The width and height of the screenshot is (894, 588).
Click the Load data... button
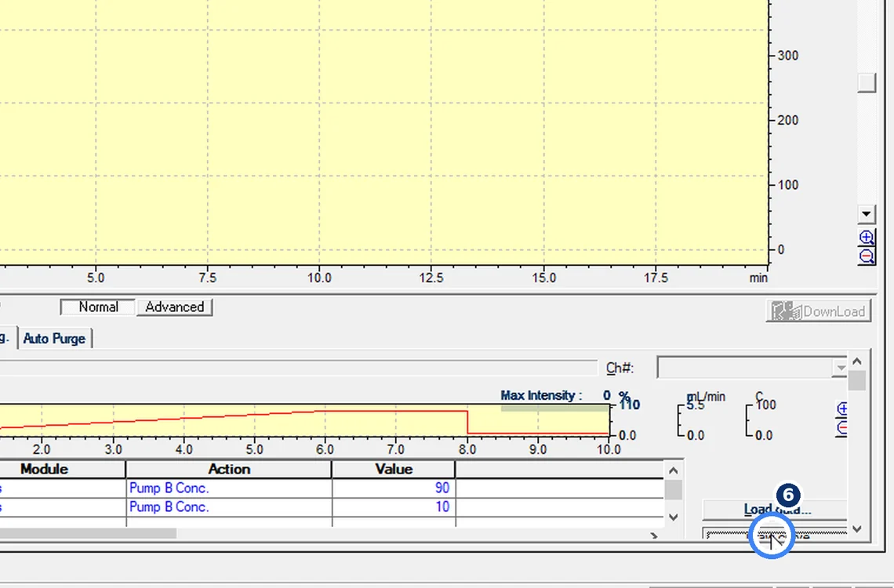(x=775, y=510)
